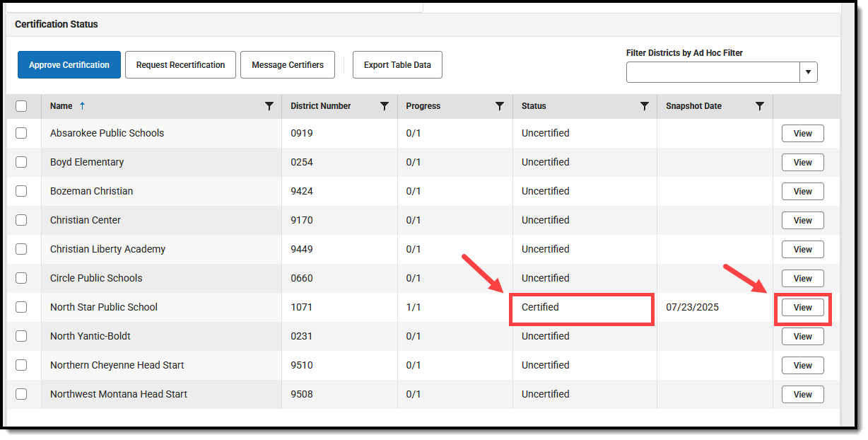Check the Northern Cheyenne Head Start row

[x=21, y=365]
